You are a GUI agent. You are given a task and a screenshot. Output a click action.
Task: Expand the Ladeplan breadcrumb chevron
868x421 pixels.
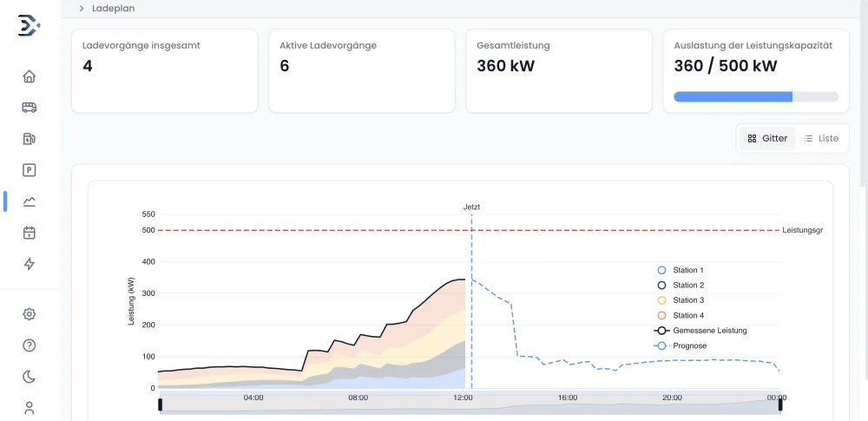click(x=82, y=9)
